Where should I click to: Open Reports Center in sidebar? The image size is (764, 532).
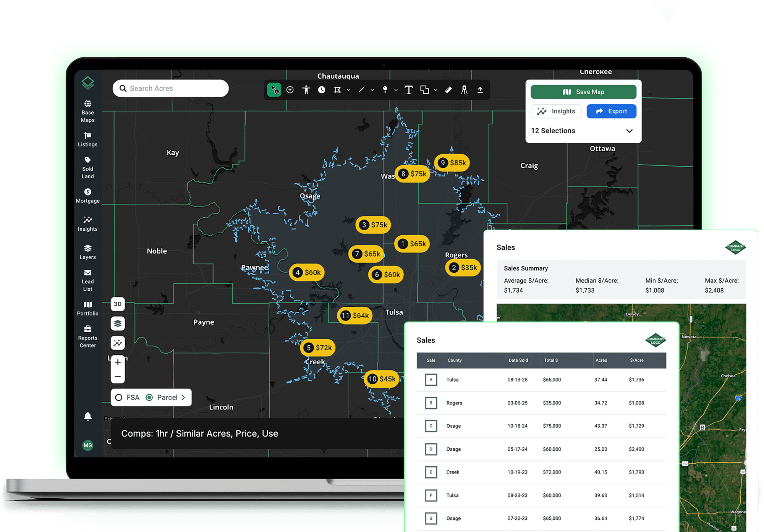pyautogui.click(x=88, y=337)
